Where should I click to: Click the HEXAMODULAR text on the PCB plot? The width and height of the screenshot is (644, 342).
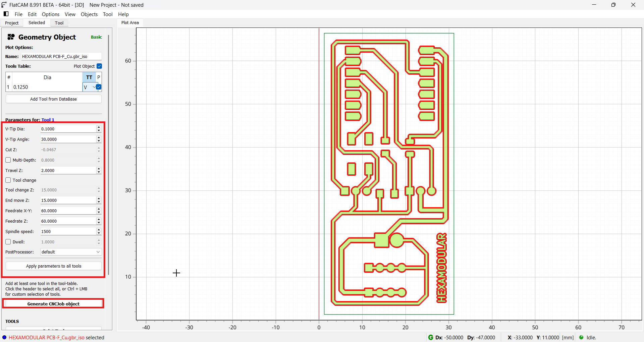(442, 268)
